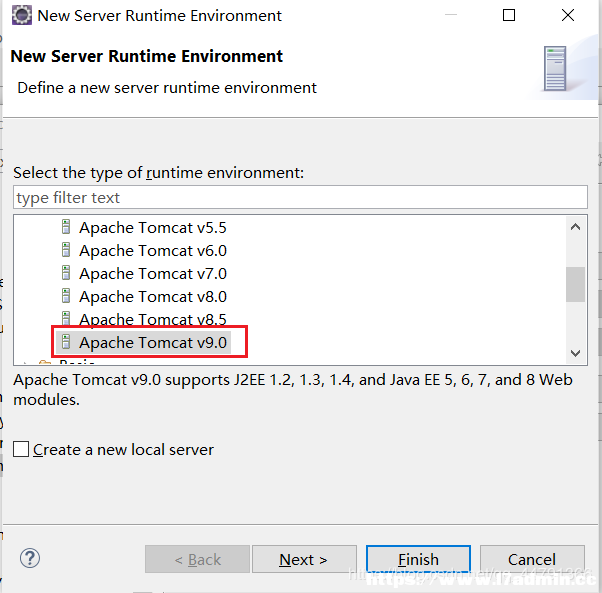Viewport: 602px width, 593px height.
Task: Open help via question mark icon
Action: 30,558
